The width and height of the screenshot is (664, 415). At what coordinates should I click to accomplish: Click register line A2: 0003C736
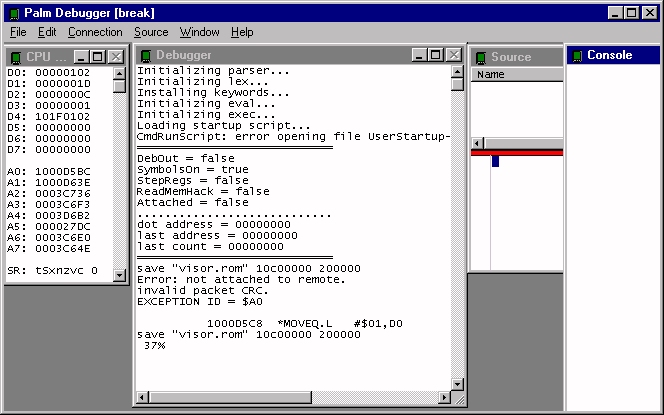click(49, 194)
